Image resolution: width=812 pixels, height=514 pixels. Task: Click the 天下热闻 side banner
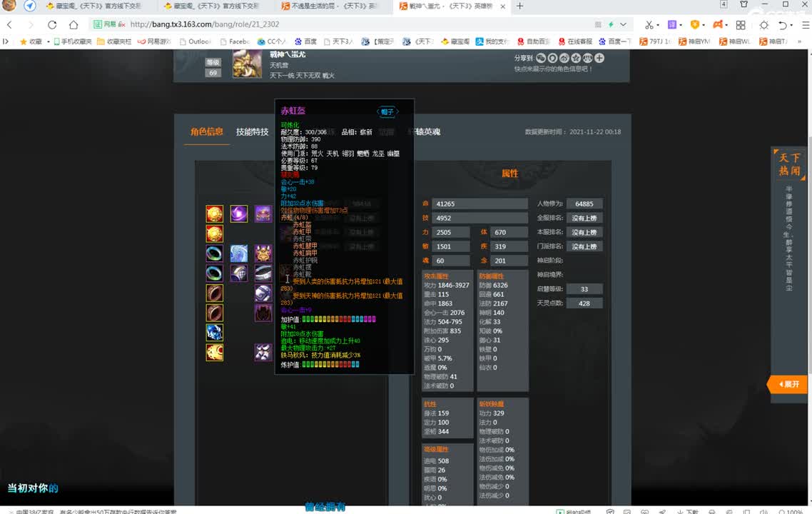(x=789, y=165)
